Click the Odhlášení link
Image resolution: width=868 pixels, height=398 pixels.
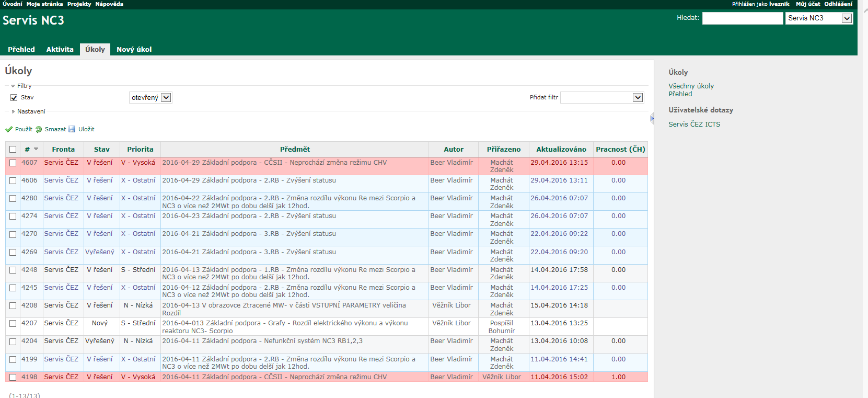pyautogui.click(x=838, y=4)
